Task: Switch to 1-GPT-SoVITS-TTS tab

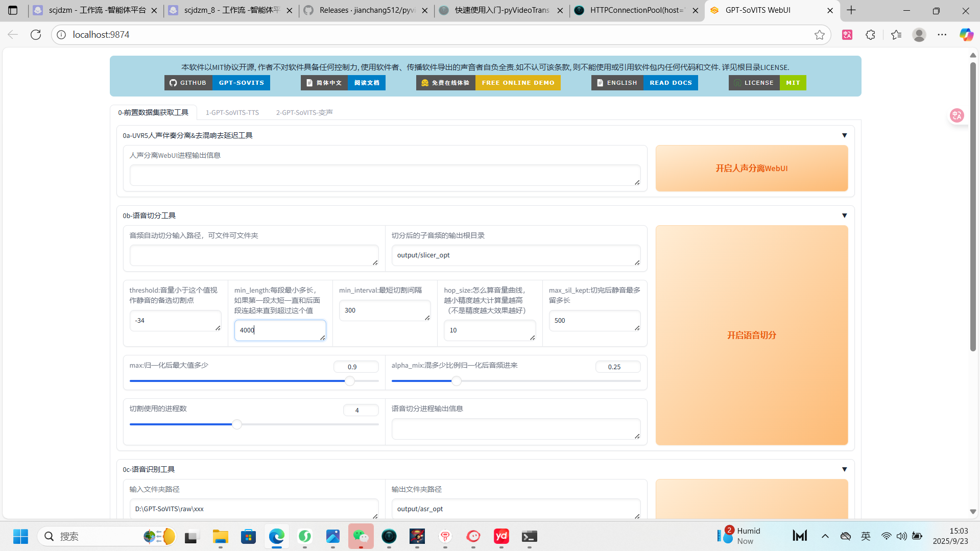Action: [x=232, y=112]
